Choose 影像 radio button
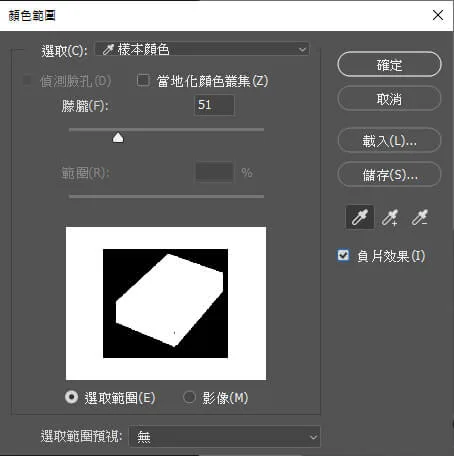Viewport: 454px width, 456px height. click(x=189, y=397)
